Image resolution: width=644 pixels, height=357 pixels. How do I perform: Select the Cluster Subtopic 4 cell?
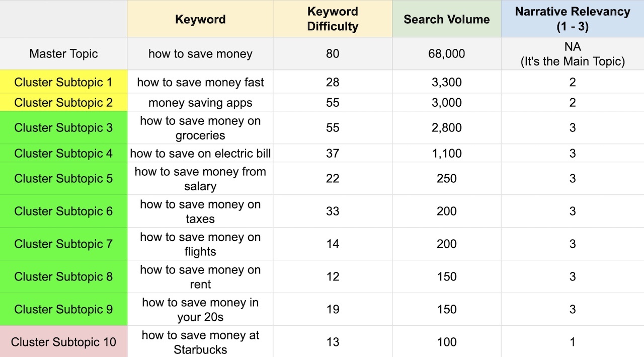coord(63,153)
